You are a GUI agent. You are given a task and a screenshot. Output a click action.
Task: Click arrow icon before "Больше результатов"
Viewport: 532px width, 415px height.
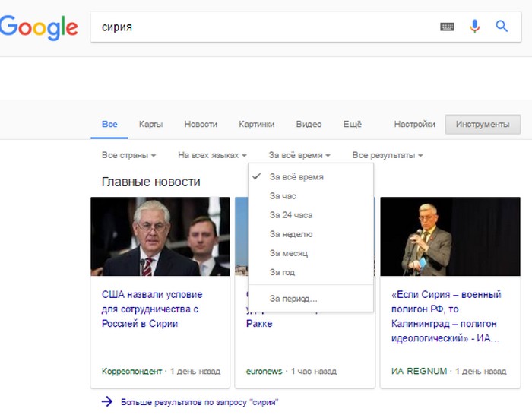pyautogui.click(x=107, y=401)
